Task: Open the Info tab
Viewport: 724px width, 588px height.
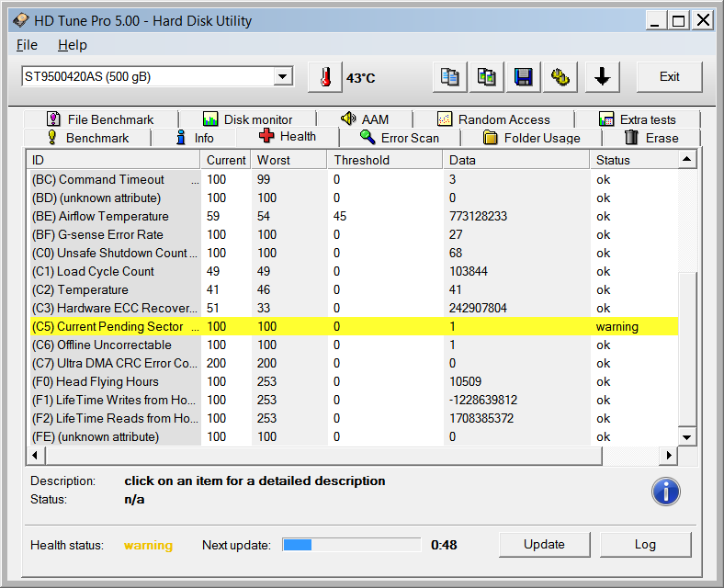Action: click(195, 138)
